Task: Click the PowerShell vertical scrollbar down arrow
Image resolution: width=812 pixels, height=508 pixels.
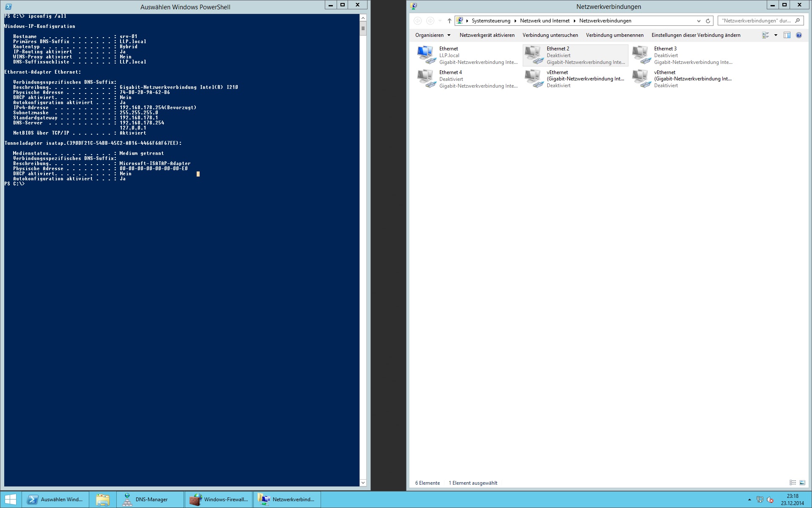Action: pyautogui.click(x=363, y=483)
